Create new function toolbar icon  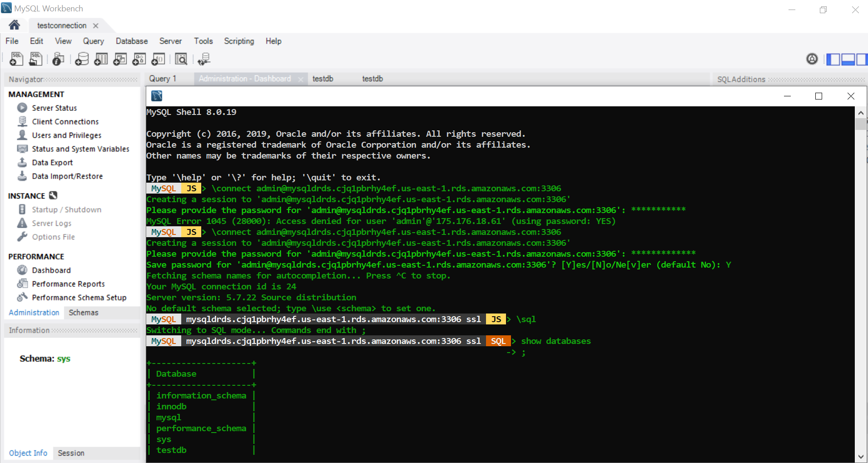158,59
